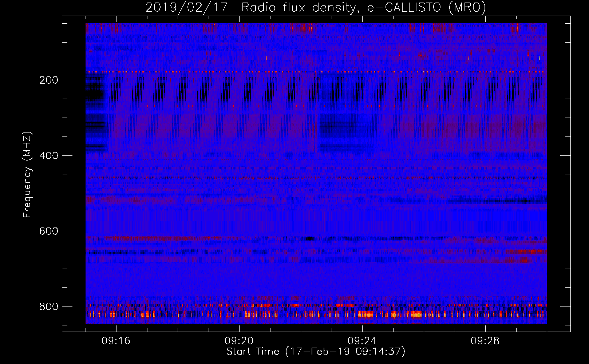
Task: Click the '09:20' time tick label
Action: click(239, 341)
